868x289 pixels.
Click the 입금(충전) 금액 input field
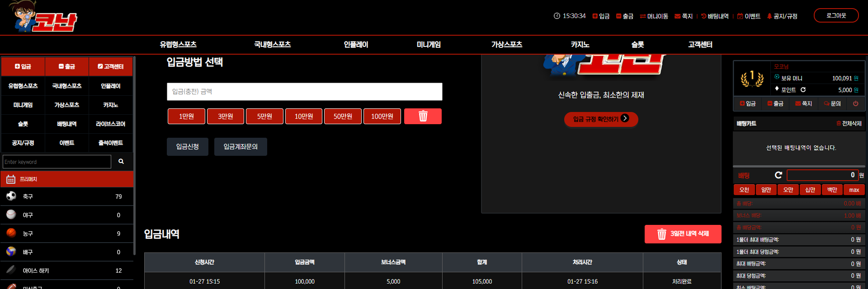click(x=304, y=92)
